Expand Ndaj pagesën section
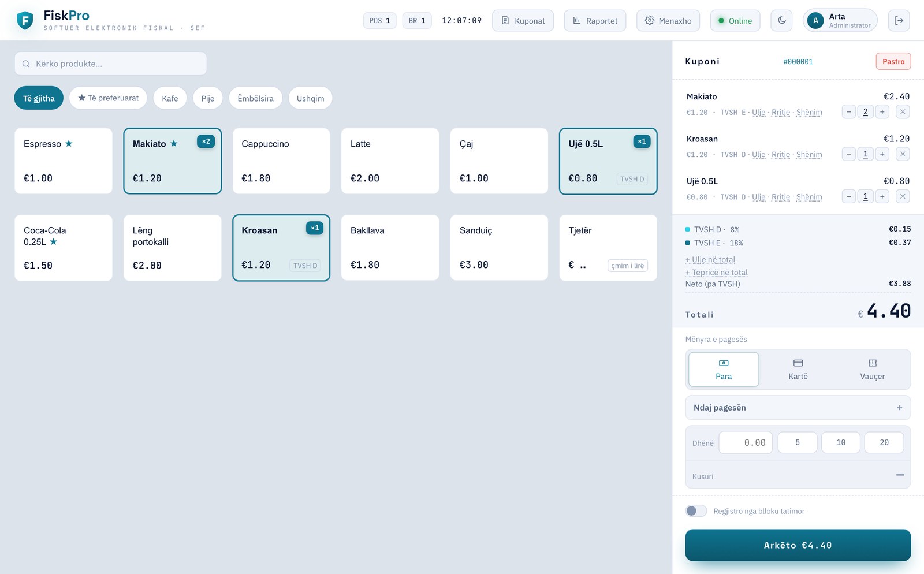The image size is (924, 574). [x=798, y=408]
